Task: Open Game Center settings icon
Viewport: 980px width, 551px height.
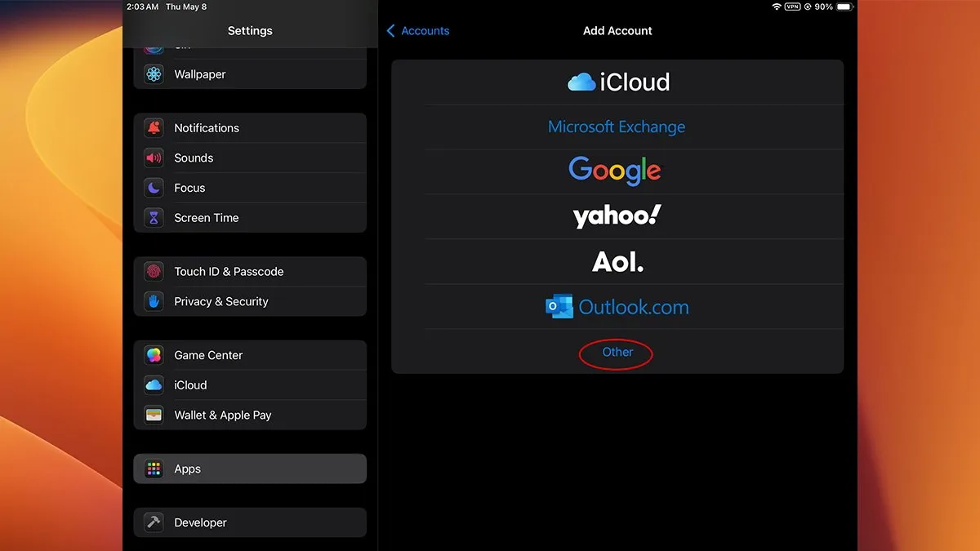Action: pyautogui.click(x=154, y=355)
